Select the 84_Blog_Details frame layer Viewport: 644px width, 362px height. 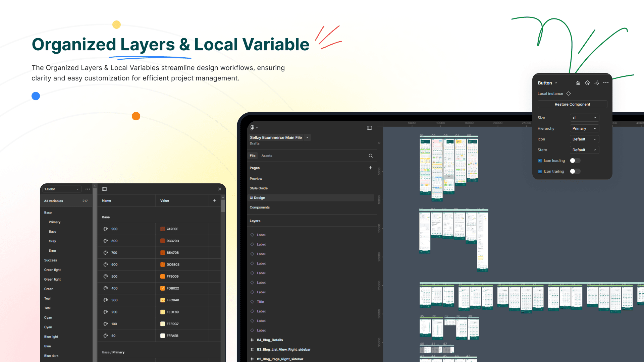click(x=270, y=340)
